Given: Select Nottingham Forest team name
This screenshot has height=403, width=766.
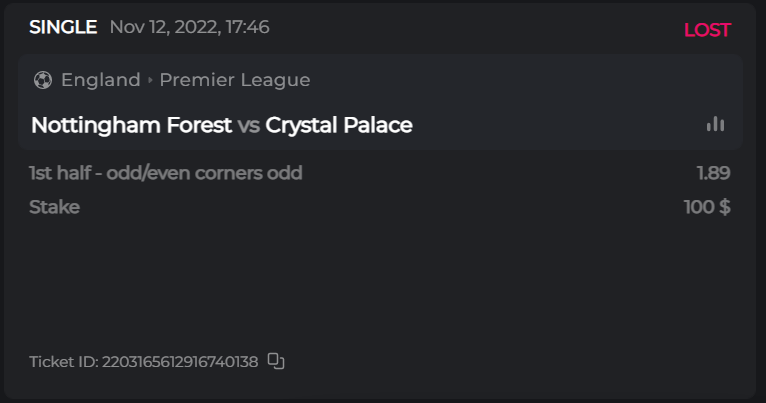Looking at the screenshot, I should 131,125.
